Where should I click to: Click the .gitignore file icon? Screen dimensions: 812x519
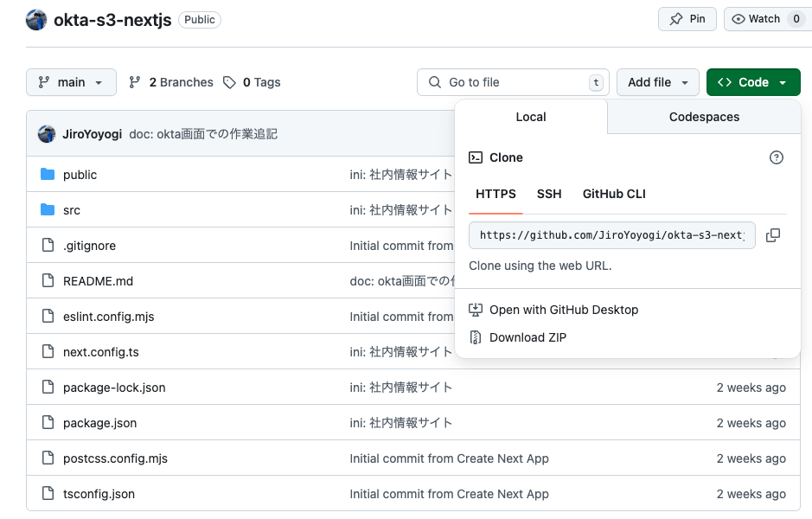tap(48, 245)
